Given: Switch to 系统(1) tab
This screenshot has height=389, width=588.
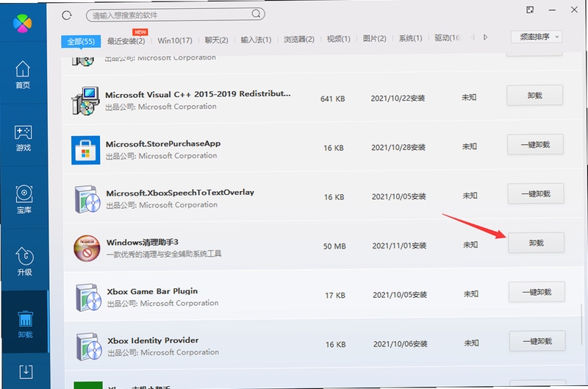Looking at the screenshot, I should click(x=410, y=38).
